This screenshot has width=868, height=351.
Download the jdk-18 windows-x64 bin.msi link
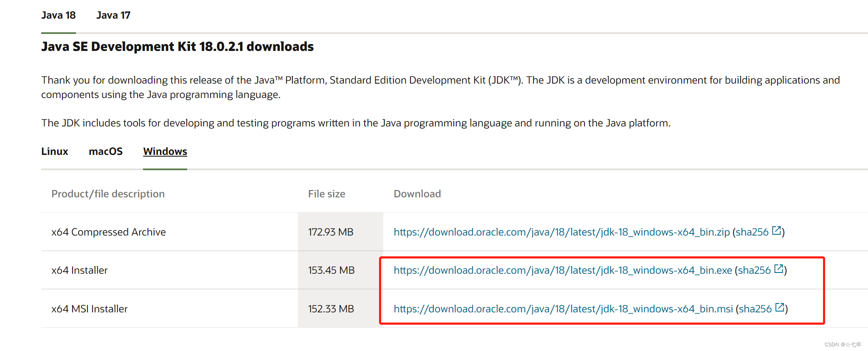point(563,309)
